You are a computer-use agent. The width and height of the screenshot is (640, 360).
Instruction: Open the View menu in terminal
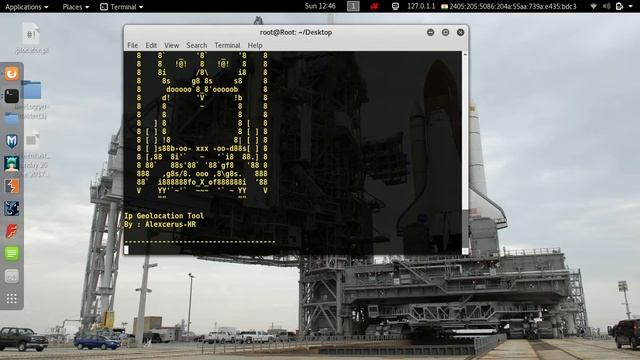(x=171, y=45)
